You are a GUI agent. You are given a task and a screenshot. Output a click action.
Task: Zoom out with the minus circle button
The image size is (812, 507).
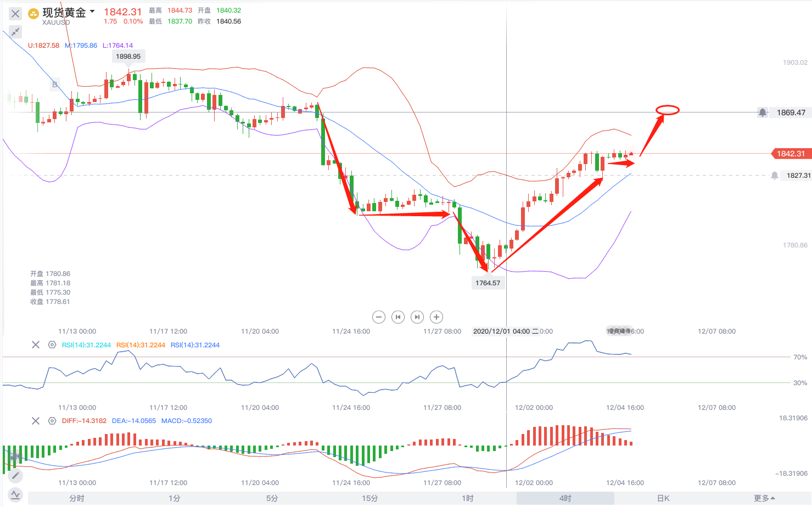coord(379,317)
